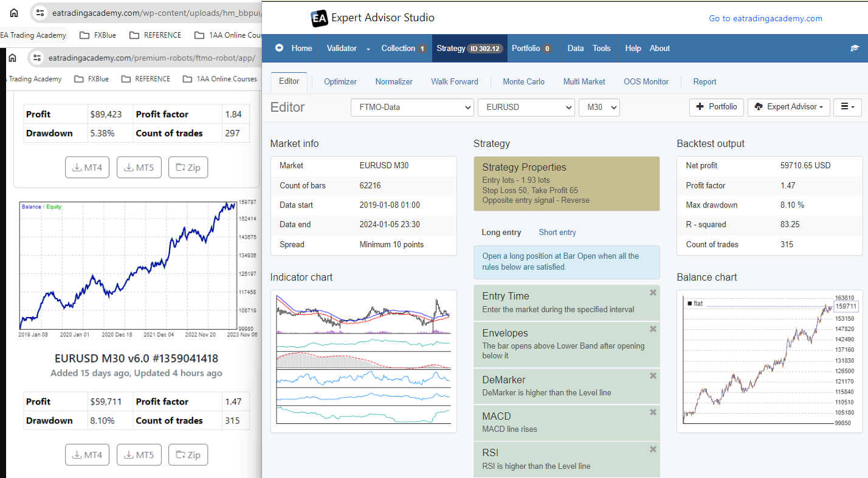Open the RSI rule settings
This screenshot has height=478, width=868.
coord(567,459)
